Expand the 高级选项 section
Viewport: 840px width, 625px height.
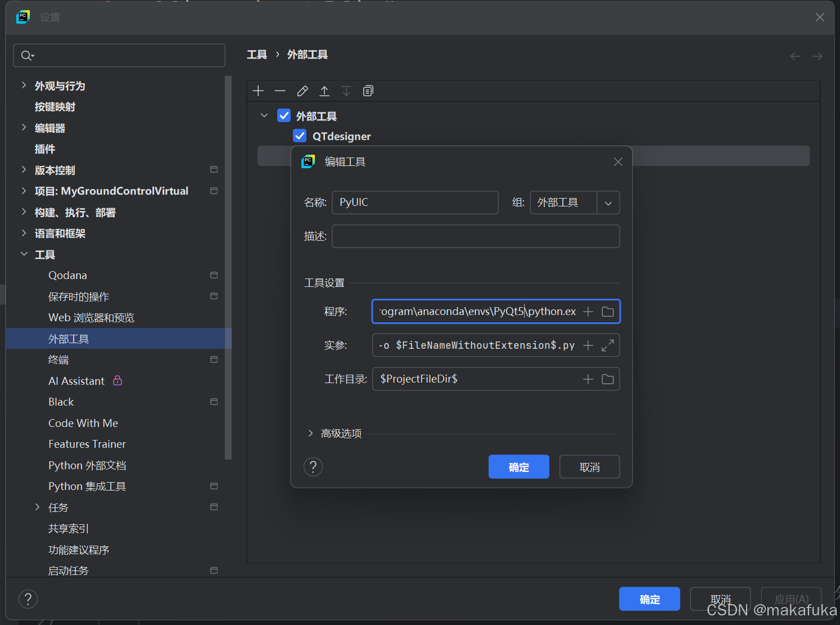point(310,433)
